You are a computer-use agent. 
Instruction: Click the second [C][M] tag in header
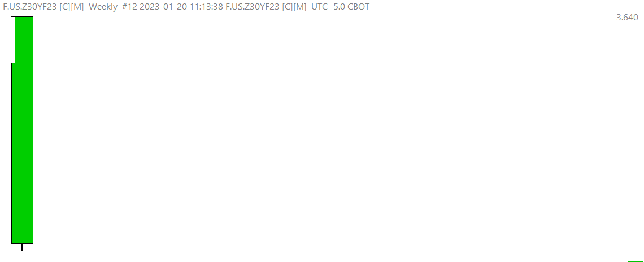(x=294, y=7)
